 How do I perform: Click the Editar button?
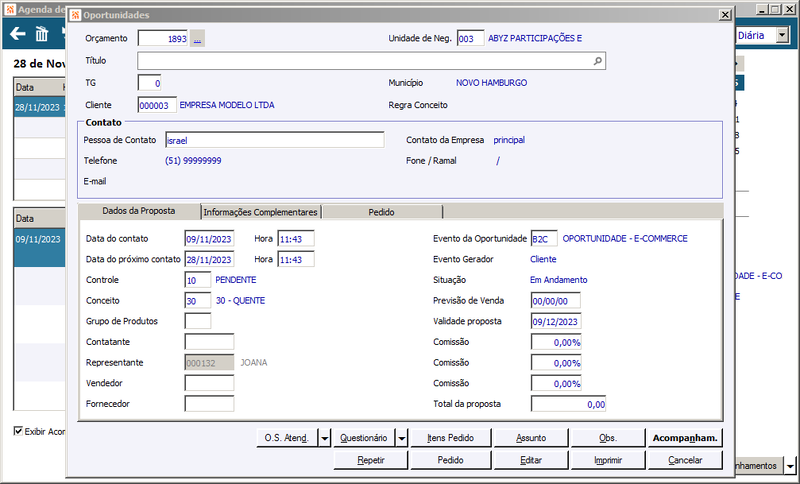(531, 460)
